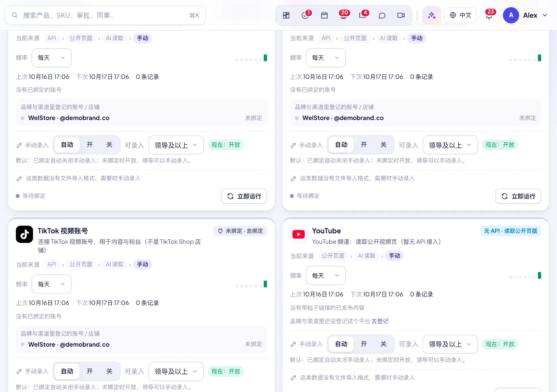Open 领导及以上 dropdown above TikTok card
Image resolution: width=557 pixels, height=392 pixels.
coord(176,146)
